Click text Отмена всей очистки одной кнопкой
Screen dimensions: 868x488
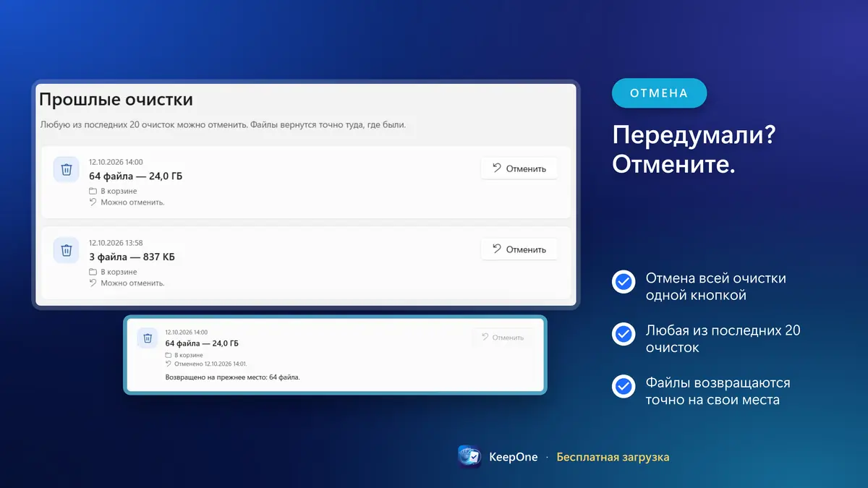715,286
